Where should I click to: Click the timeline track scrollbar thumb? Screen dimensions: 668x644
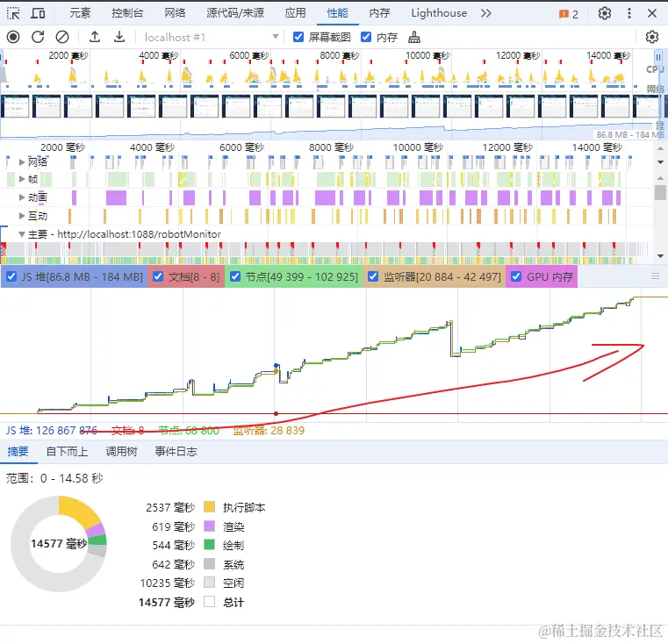pos(660,192)
